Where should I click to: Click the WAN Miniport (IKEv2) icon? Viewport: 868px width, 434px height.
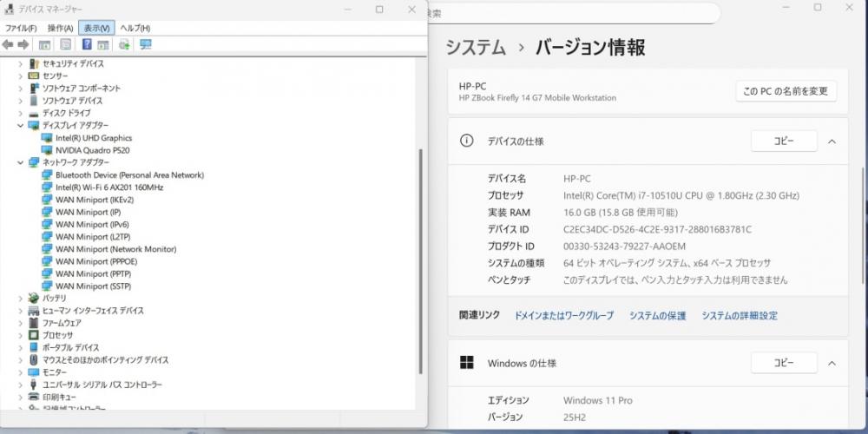[x=47, y=200]
